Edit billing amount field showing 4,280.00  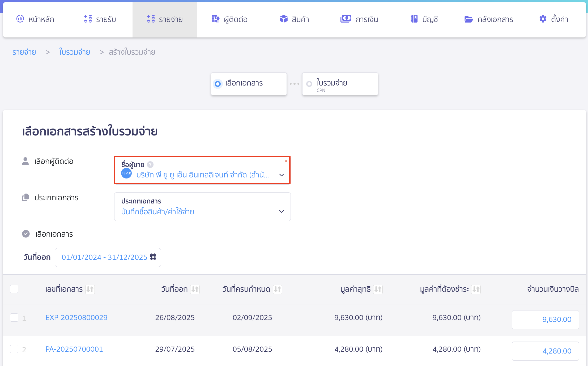pyautogui.click(x=545, y=351)
